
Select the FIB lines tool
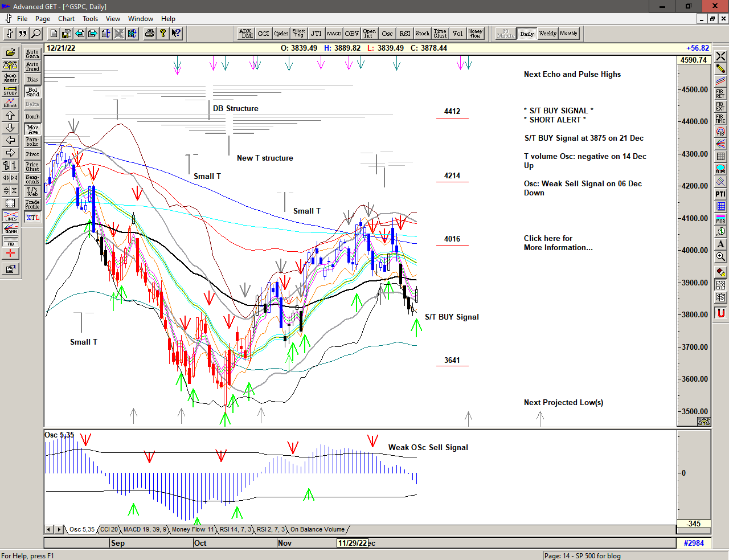(x=10, y=241)
